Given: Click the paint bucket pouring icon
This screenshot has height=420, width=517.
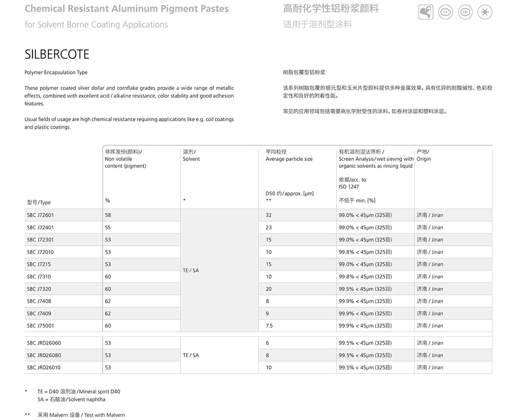Looking at the screenshot, I should [426, 12].
